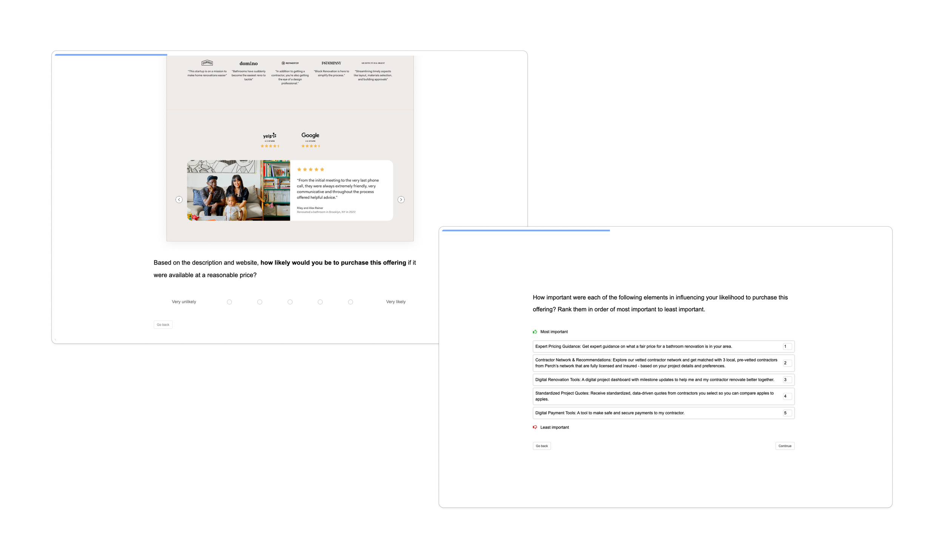Click the Continue button
Image resolution: width=944 pixels, height=560 pixels.
(x=785, y=446)
